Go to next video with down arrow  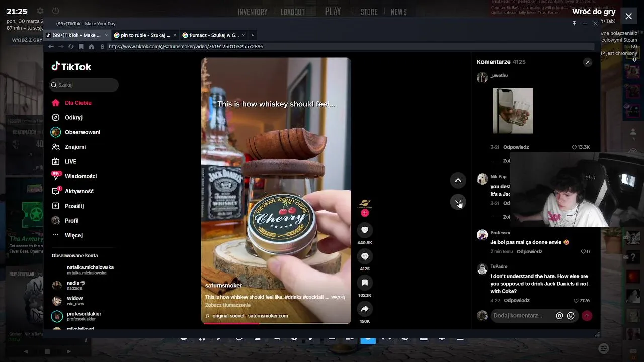458,202
